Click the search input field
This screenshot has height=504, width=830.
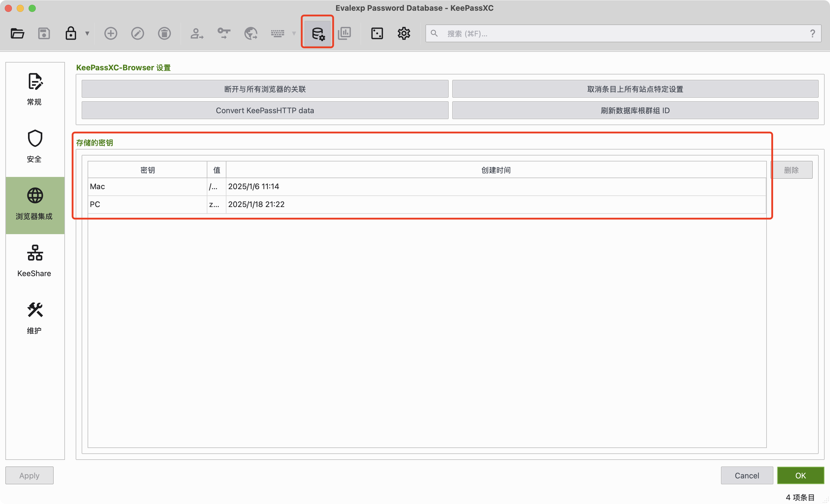pyautogui.click(x=623, y=33)
